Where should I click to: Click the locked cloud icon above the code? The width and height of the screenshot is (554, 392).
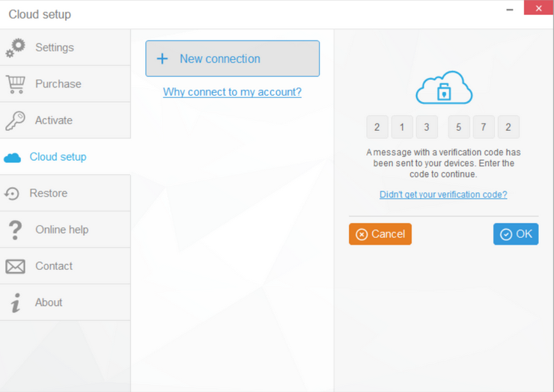point(444,88)
